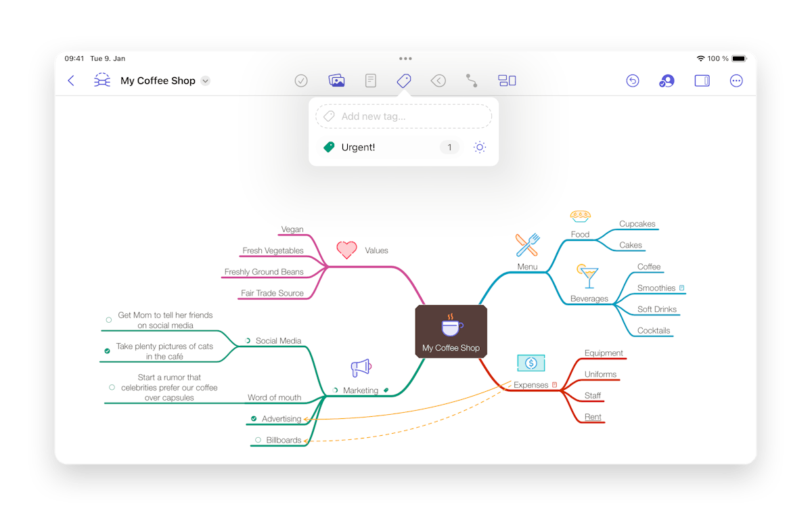Screen dimensions: 812x515
Task: Open the collaboration avatar icon
Action: [x=666, y=81]
